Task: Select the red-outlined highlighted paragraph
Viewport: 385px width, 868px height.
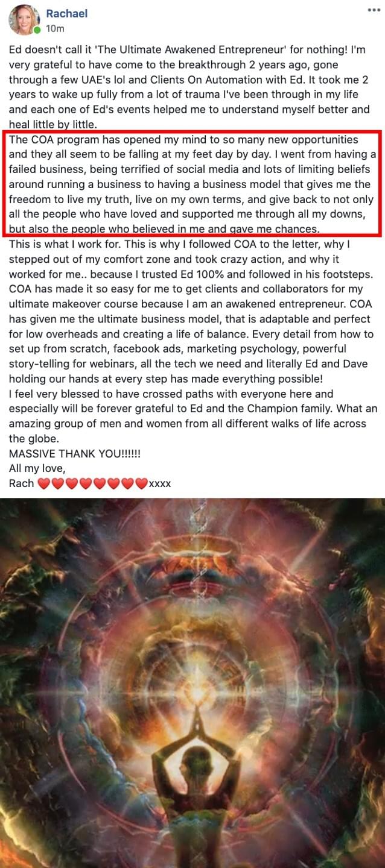Action: pyautogui.click(x=192, y=185)
